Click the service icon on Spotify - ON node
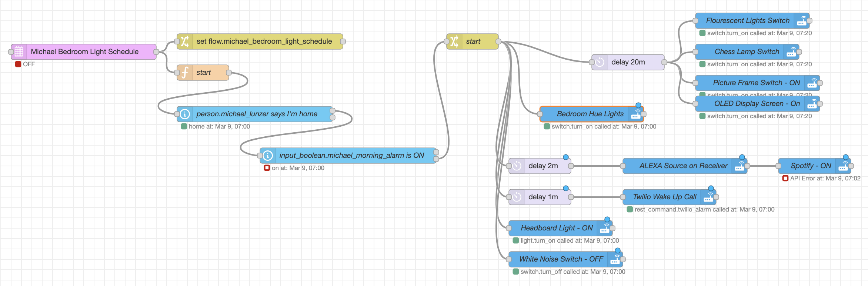 843,166
